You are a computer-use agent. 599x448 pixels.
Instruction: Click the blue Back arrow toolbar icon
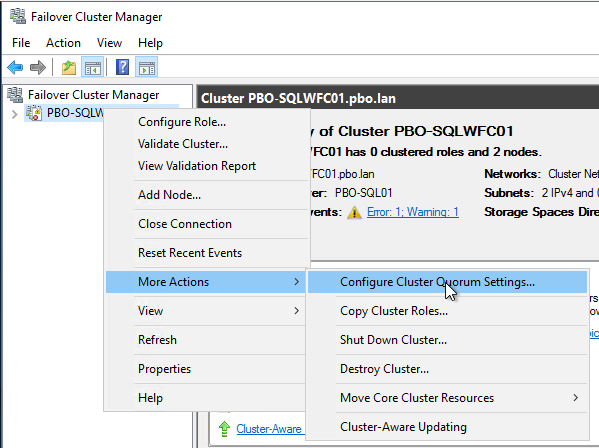(15, 68)
